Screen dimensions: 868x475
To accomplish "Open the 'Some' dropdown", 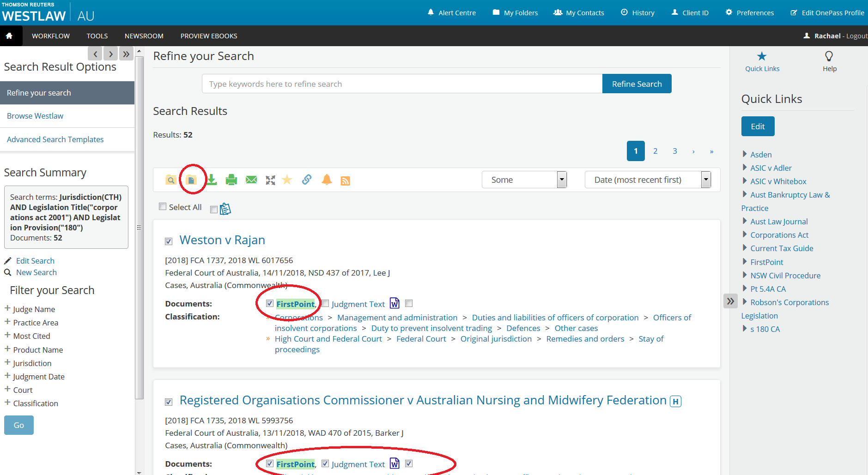I will tap(524, 180).
